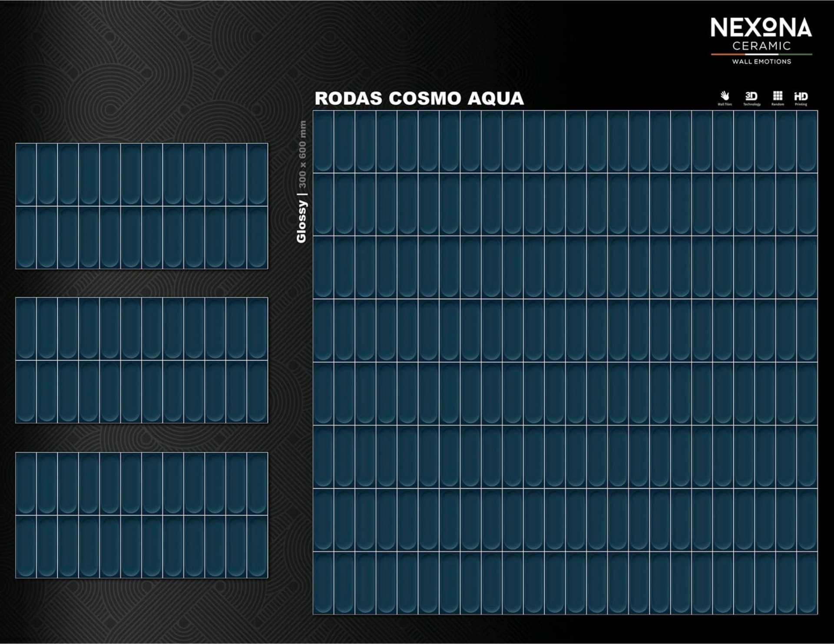Click the top-left tile of large wall
Viewport: 834px width, 644px height.
[324, 142]
